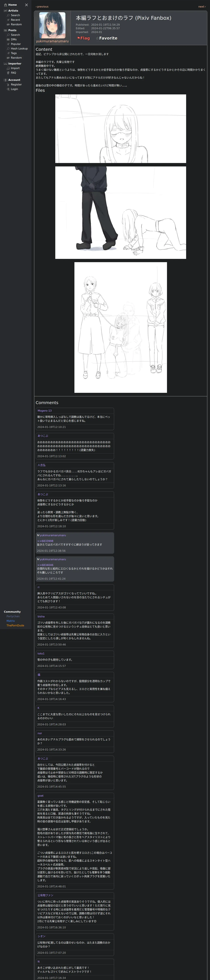This screenshot has width=210, height=980.
Task: Open yukimuramarumaru profile link under avatar
Action: pos(52,41)
